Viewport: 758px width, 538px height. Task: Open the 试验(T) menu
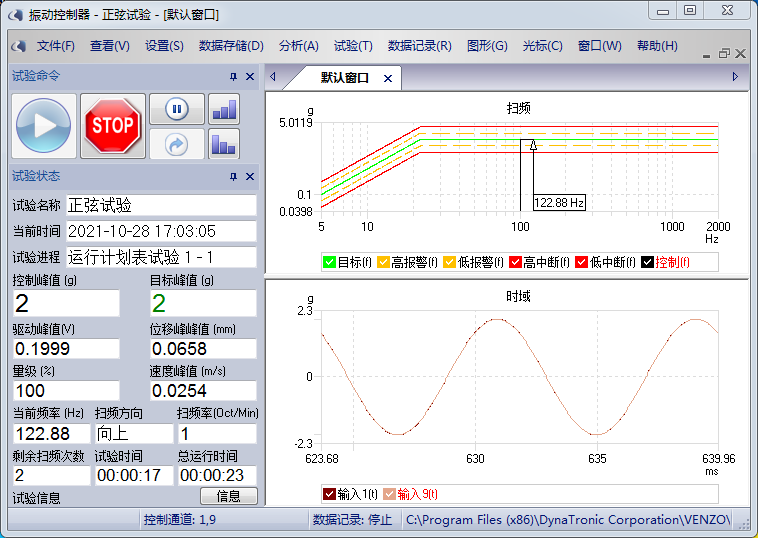(x=353, y=46)
